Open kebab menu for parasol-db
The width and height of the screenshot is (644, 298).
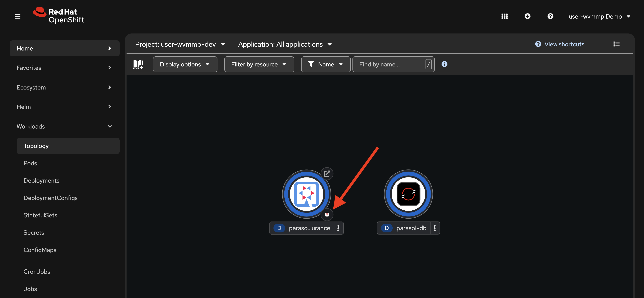tap(435, 228)
